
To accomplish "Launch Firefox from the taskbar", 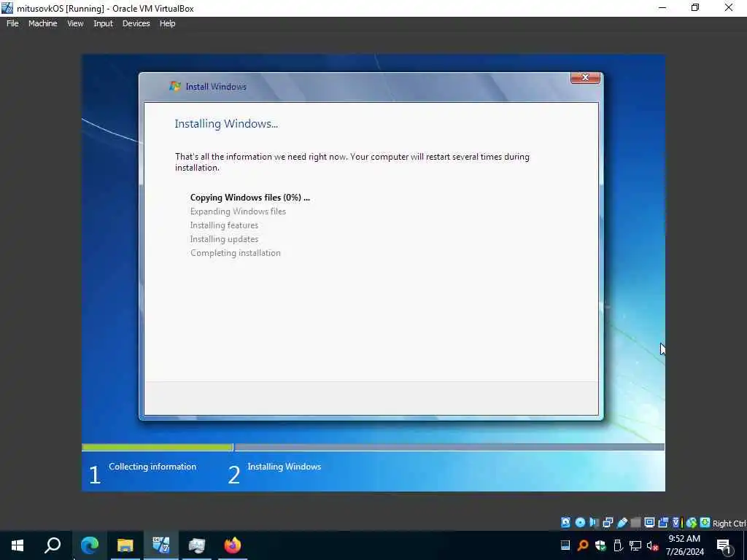I will coord(233,545).
